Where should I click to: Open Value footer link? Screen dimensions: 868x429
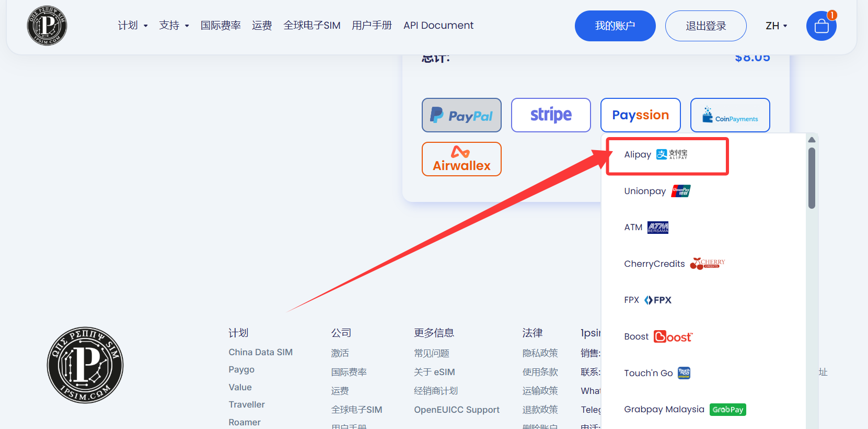click(x=240, y=387)
